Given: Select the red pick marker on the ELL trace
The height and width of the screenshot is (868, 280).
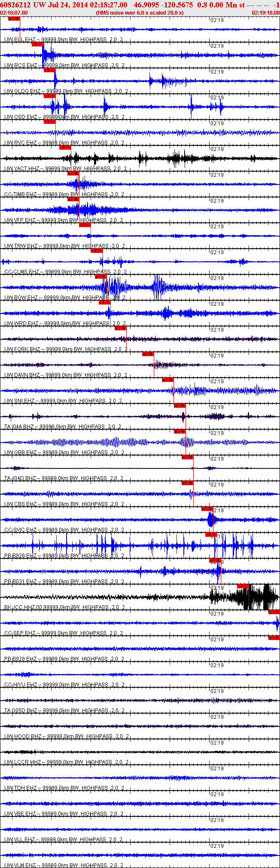Looking at the screenshot, I should click(x=14, y=18).
